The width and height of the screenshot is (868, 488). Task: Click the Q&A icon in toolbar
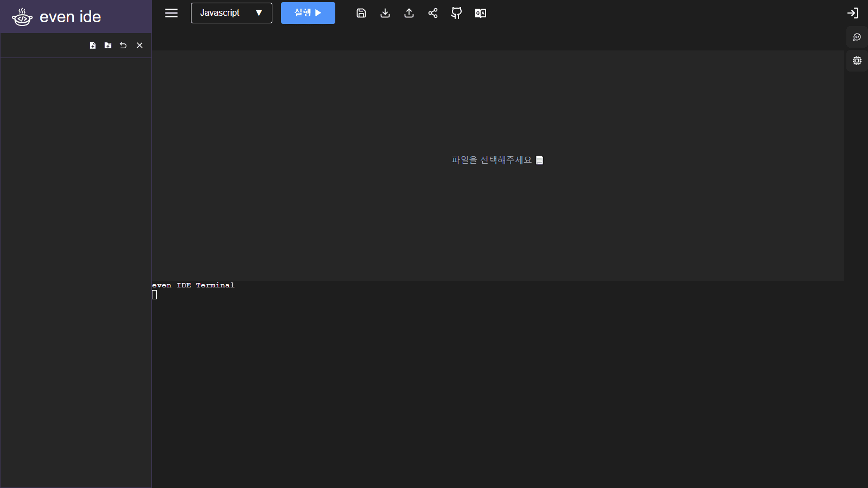pos(481,13)
